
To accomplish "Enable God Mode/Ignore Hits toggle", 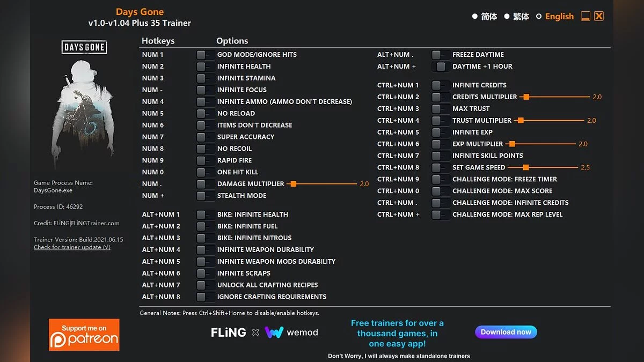I will pos(204,55).
